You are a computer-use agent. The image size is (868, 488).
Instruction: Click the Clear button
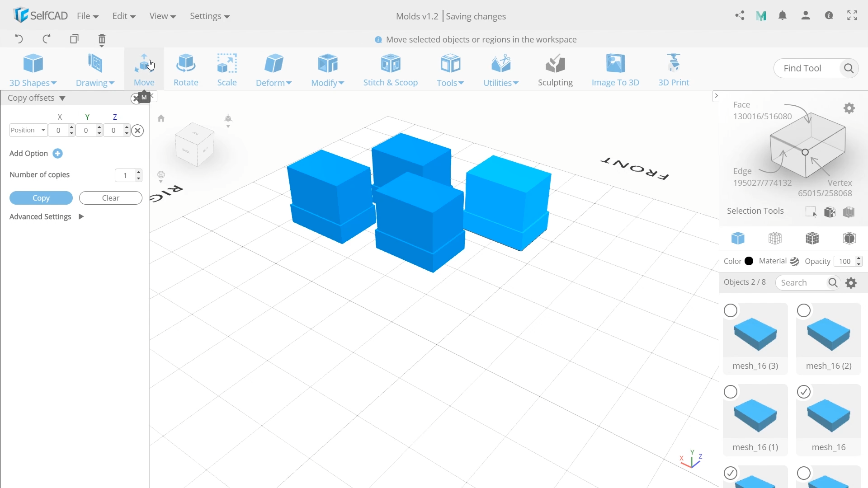tap(110, 198)
